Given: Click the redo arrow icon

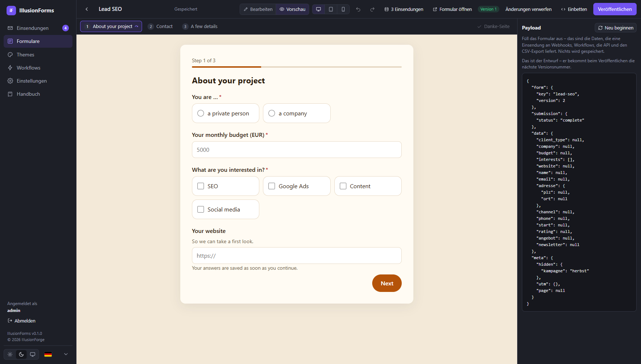Looking at the screenshot, I should point(372,9).
